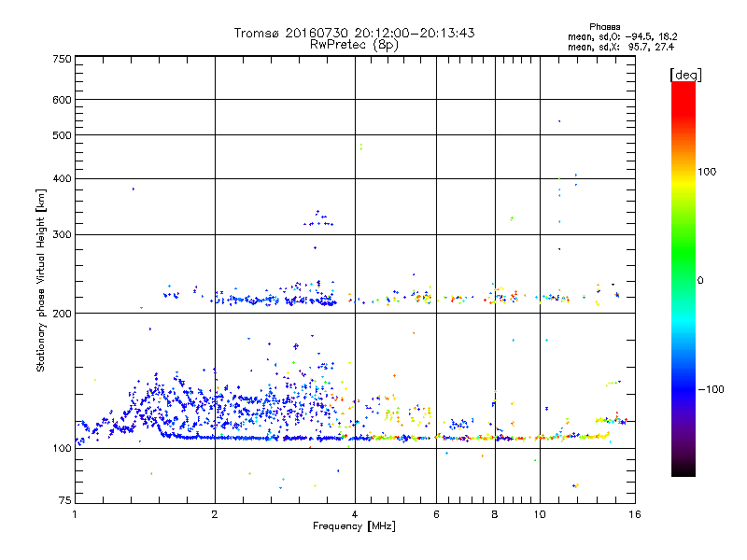Click the x-axis tick label "2"
747x560 pixels.
pyautogui.click(x=215, y=514)
